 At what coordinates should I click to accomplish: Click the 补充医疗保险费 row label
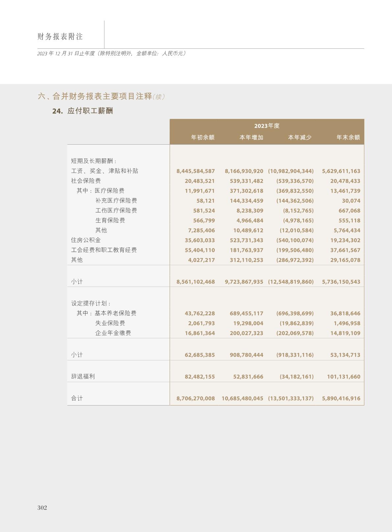click(116, 201)
